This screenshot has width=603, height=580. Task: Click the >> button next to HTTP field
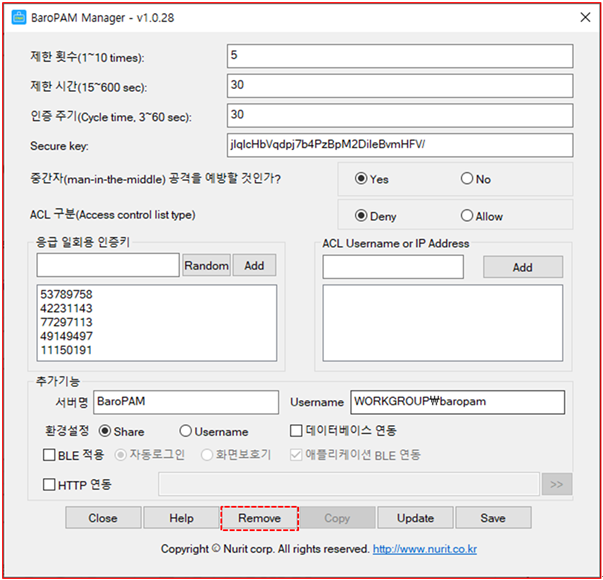556,484
